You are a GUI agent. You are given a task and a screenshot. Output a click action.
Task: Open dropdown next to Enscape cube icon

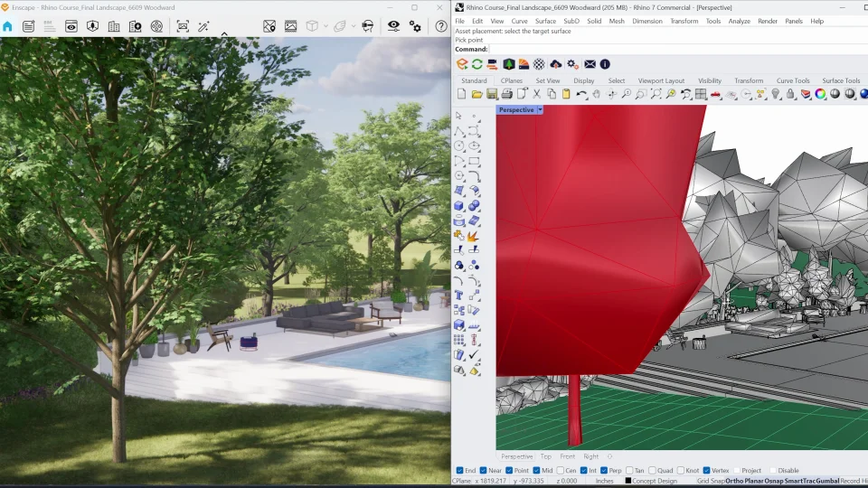(x=325, y=26)
